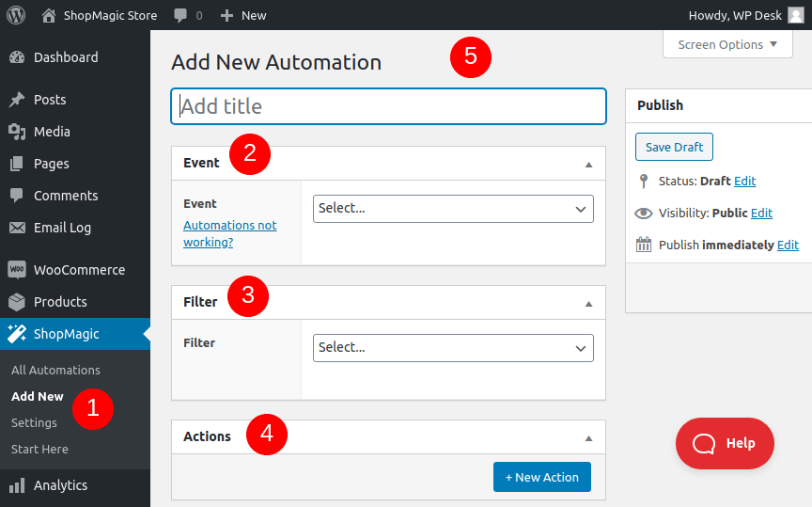Click the Email Log envelope icon
The image size is (812, 507).
(x=17, y=228)
